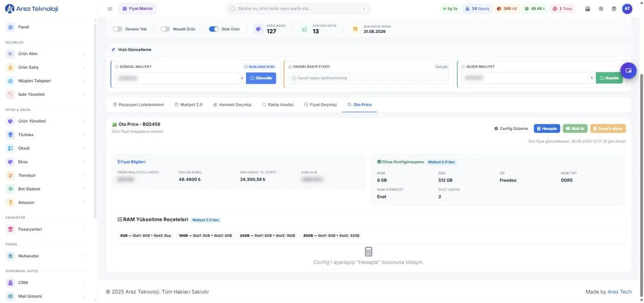Click the hamburger menu icon

(110, 9)
